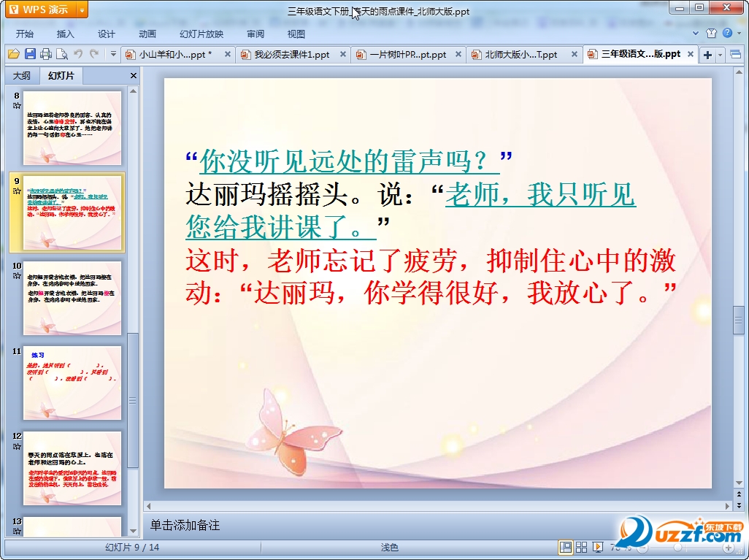Close the 北师大版小...T.ppt document tab
This screenshot has height=560, width=749.
pyautogui.click(x=575, y=55)
